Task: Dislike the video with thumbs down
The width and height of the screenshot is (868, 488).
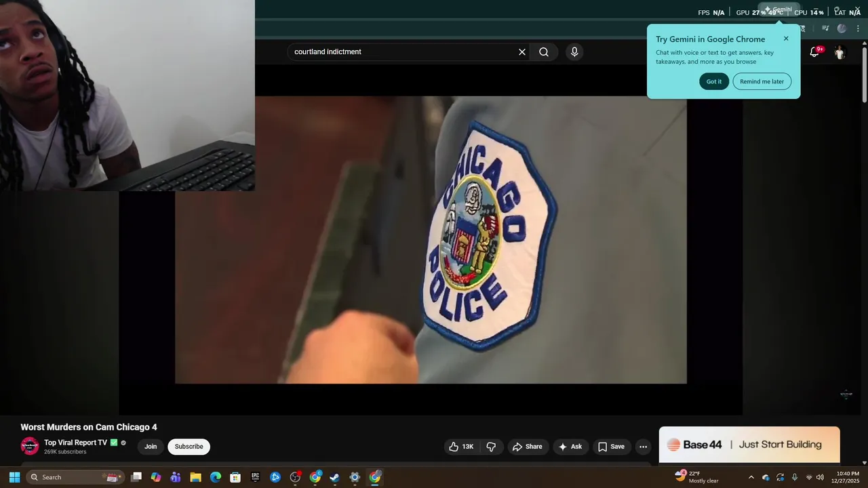Action: tap(491, 447)
